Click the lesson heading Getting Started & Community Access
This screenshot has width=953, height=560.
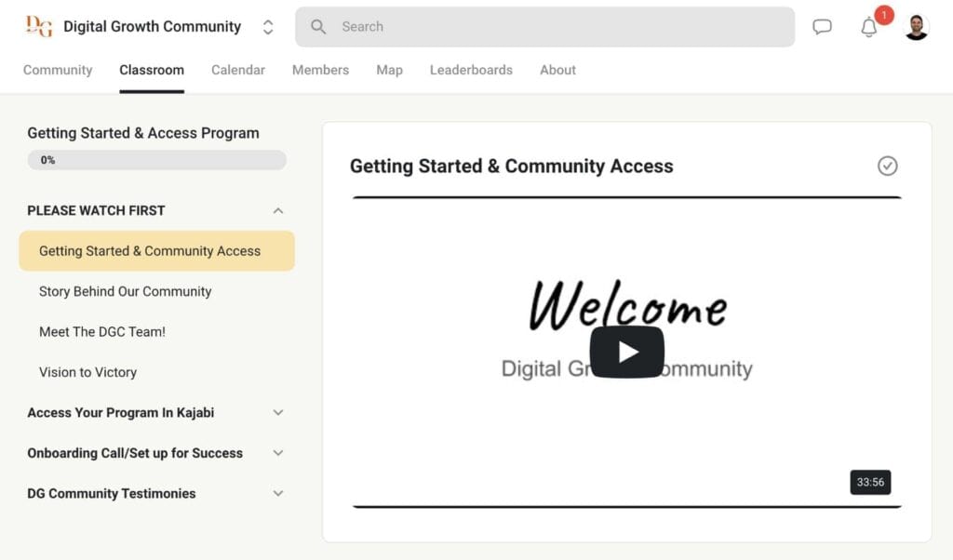511,166
